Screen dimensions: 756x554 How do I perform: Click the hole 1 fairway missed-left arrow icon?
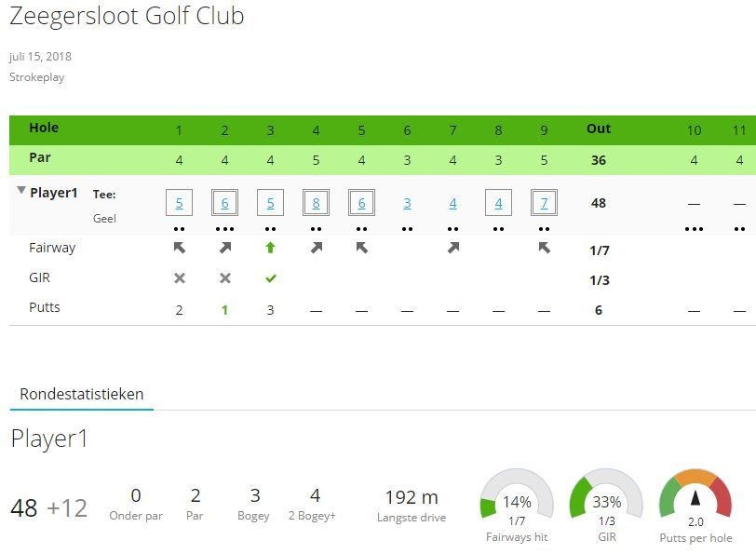point(180,249)
